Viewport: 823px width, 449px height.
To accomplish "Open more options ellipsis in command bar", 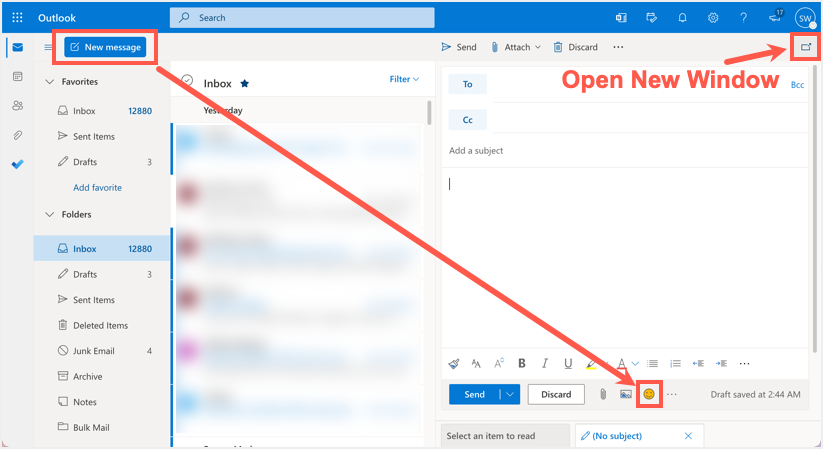I will (x=618, y=47).
